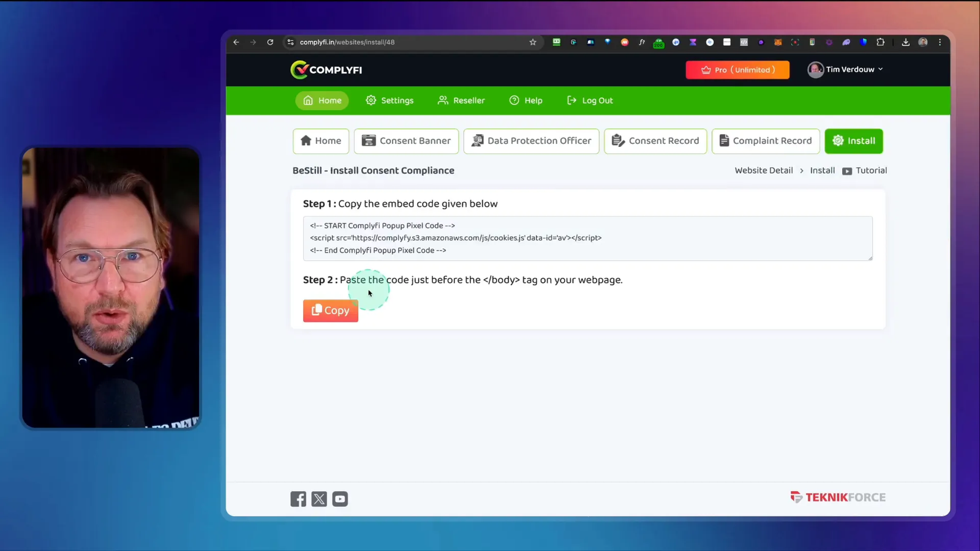This screenshot has height=551, width=980.
Task: Click the Teknikforce logo
Action: [x=838, y=497]
